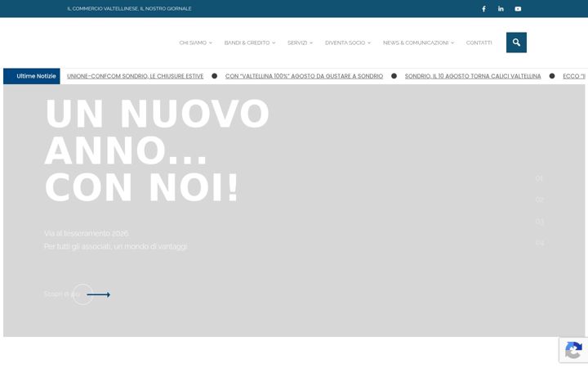Open the YouTube channel icon
Viewport: 588px width, 368px height.
pos(518,9)
